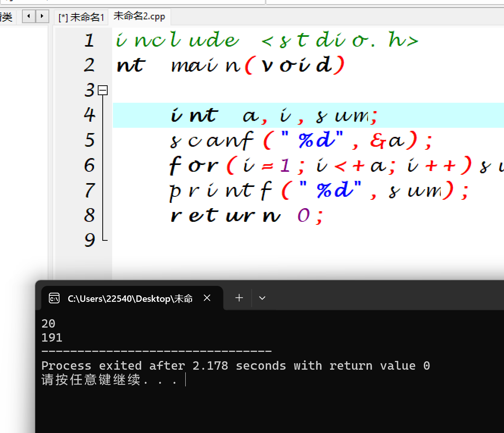504x433 pixels.
Task: Click the 请按任意键继续 prompt in console
Action: [x=109, y=380]
